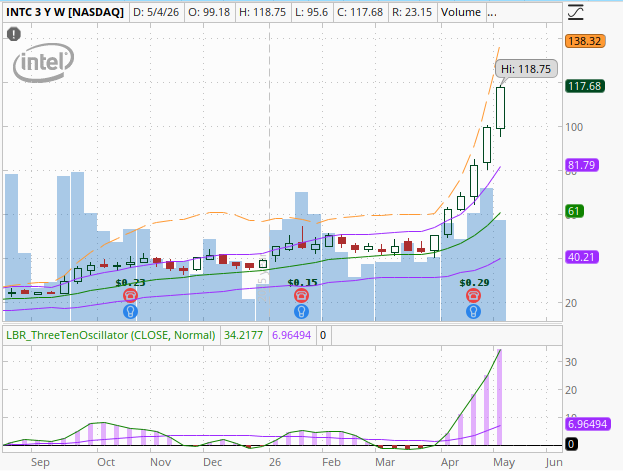Click the O: 99.18 open value
The height and width of the screenshot is (471, 623).
tap(209, 12)
